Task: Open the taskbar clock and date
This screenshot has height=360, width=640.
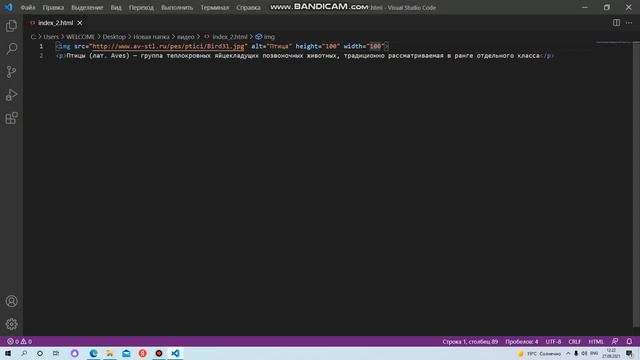Action: coord(611,353)
